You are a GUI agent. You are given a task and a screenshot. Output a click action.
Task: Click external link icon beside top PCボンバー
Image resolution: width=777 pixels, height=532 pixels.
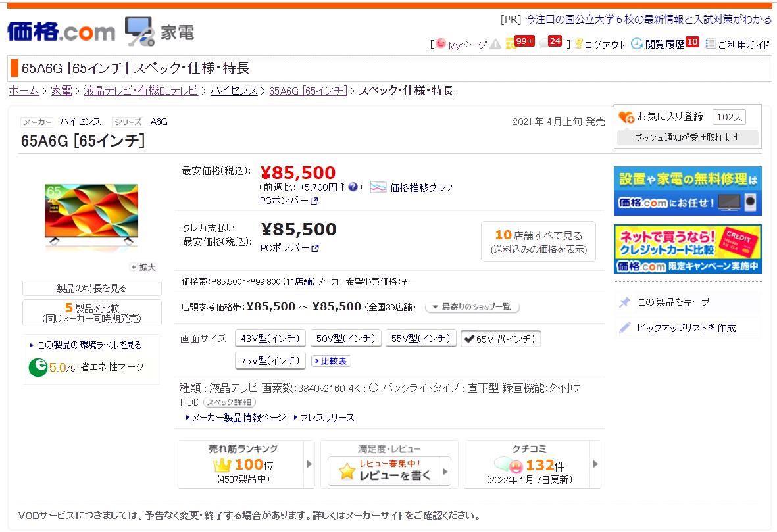[x=314, y=201]
